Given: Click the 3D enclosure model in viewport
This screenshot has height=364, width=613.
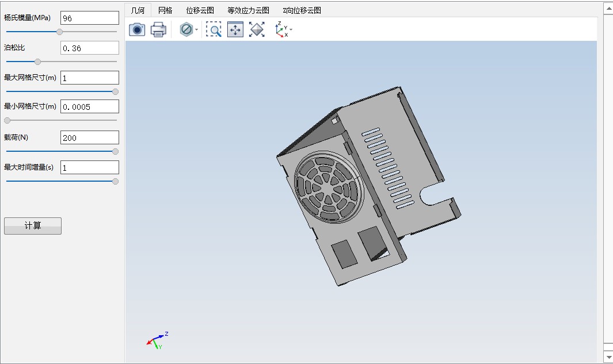Looking at the screenshot, I should 368,186.
